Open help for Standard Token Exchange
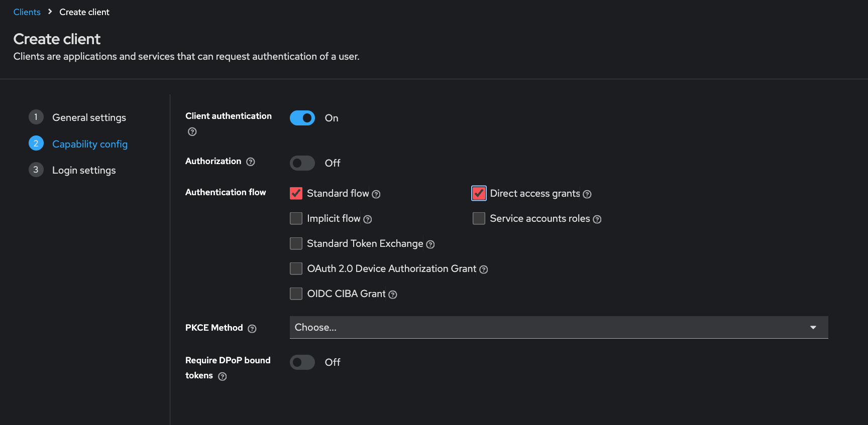868x425 pixels. (430, 244)
